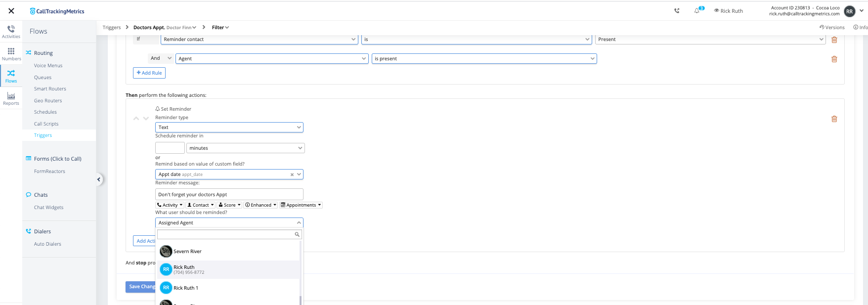Move the Set Reminder action down
868x305 pixels.
coord(146,119)
